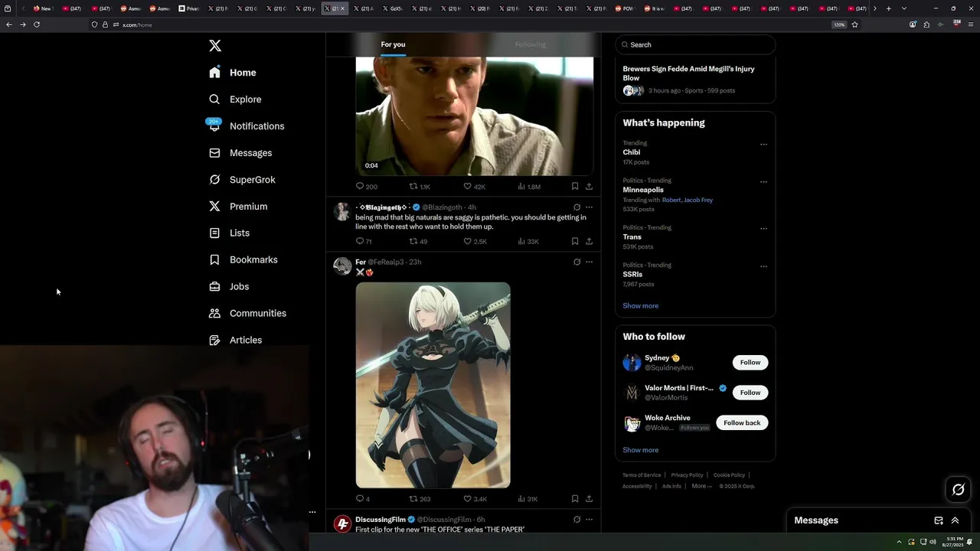This screenshot has height=551, width=980.
Task: Open the Privacy Policy link
Action: (687, 475)
